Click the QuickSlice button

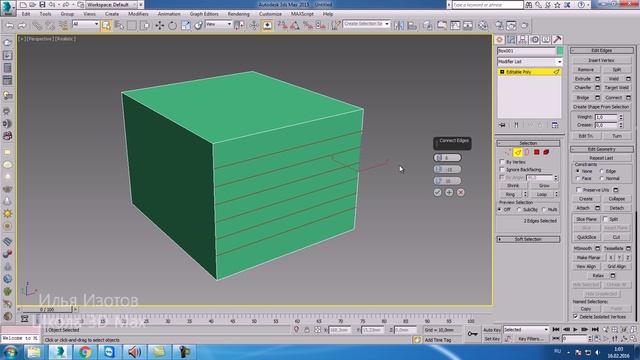click(x=587, y=237)
